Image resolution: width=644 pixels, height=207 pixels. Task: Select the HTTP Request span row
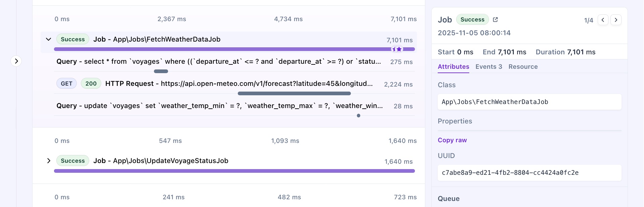pos(235,84)
